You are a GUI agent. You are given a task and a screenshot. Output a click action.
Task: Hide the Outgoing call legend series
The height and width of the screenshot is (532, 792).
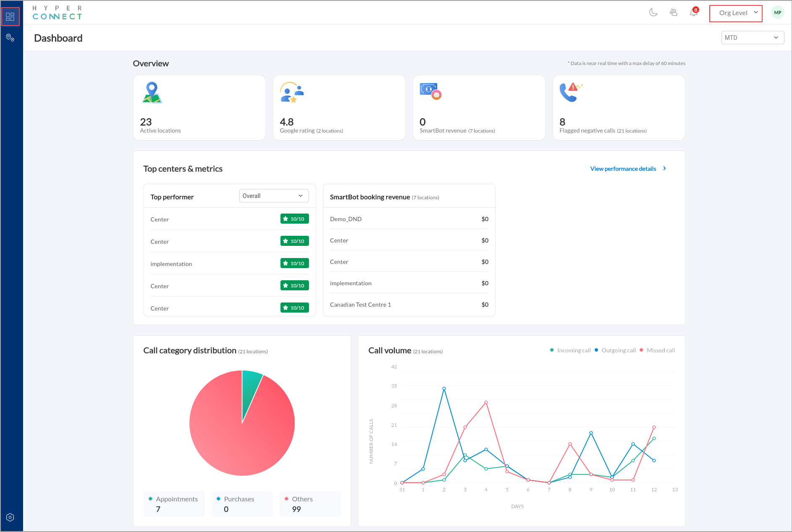coord(615,350)
